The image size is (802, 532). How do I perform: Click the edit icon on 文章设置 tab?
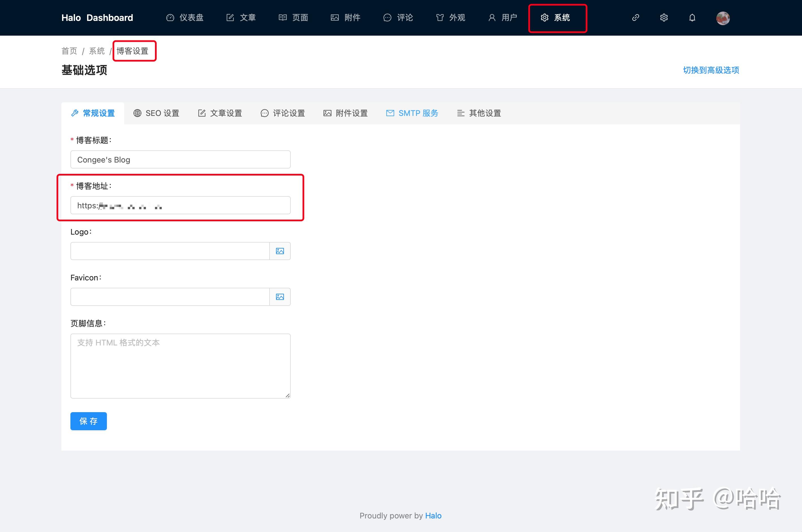[202, 113]
